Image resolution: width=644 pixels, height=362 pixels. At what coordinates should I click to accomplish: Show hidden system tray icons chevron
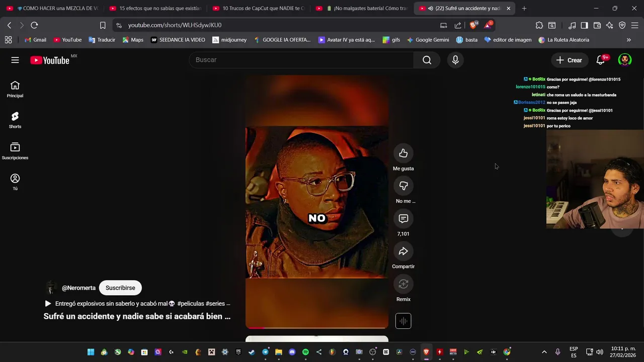[x=544, y=352]
